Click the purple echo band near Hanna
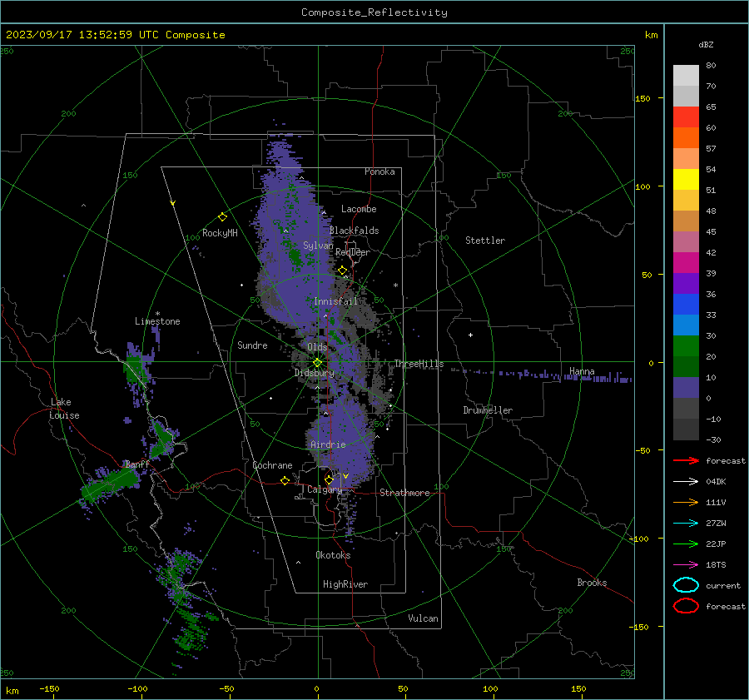Image resolution: width=749 pixels, height=700 pixels. [566, 375]
